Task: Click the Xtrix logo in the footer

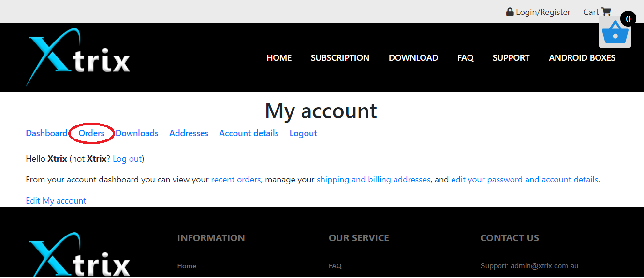Action: pyautogui.click(x=78, y=254)
